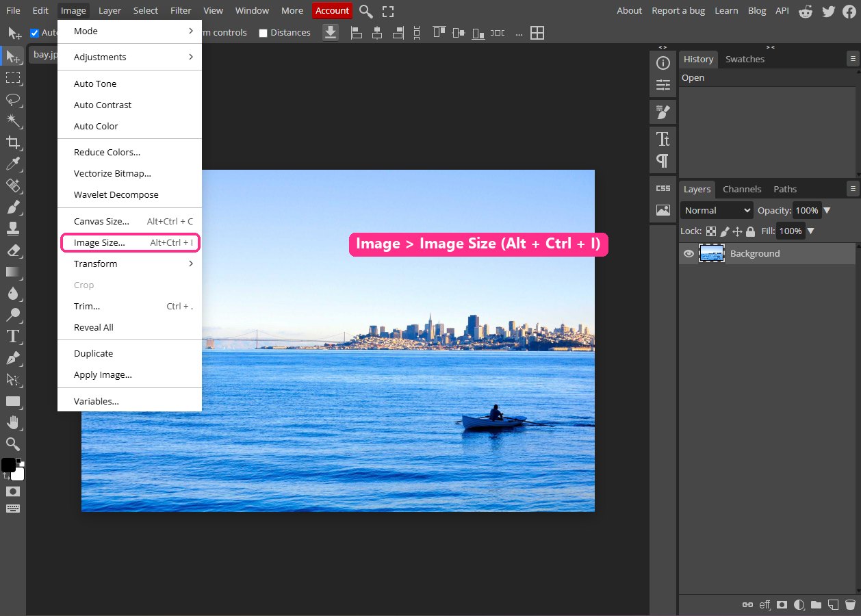
Task: Toggle the Auto-Select checkbox
Action: 34,33
